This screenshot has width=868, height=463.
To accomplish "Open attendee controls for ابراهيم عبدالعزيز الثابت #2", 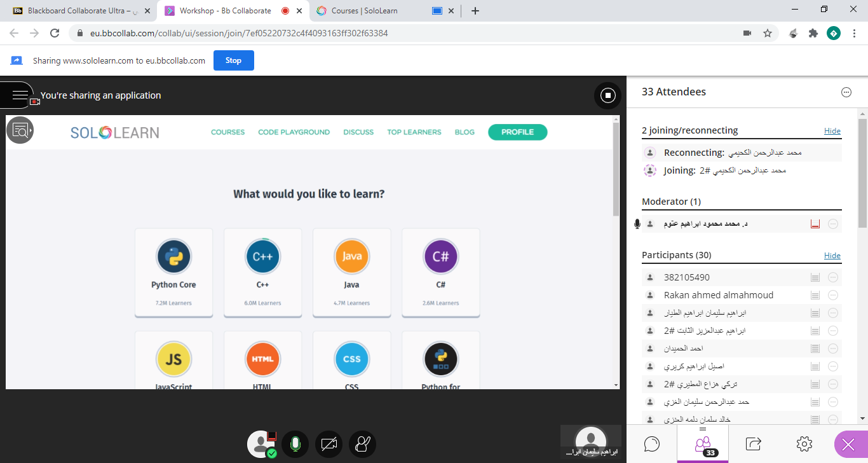I will (833, 331).
